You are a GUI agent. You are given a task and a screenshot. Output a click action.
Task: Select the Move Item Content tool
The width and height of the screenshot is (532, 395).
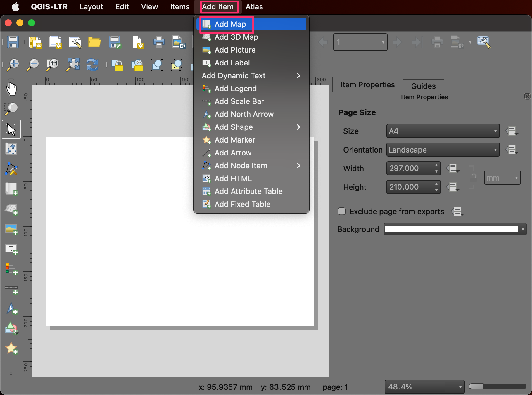pos(11,149)
